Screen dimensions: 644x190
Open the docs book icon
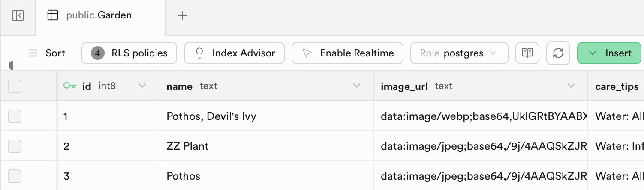pyautogui.click(x=527, y=53)
